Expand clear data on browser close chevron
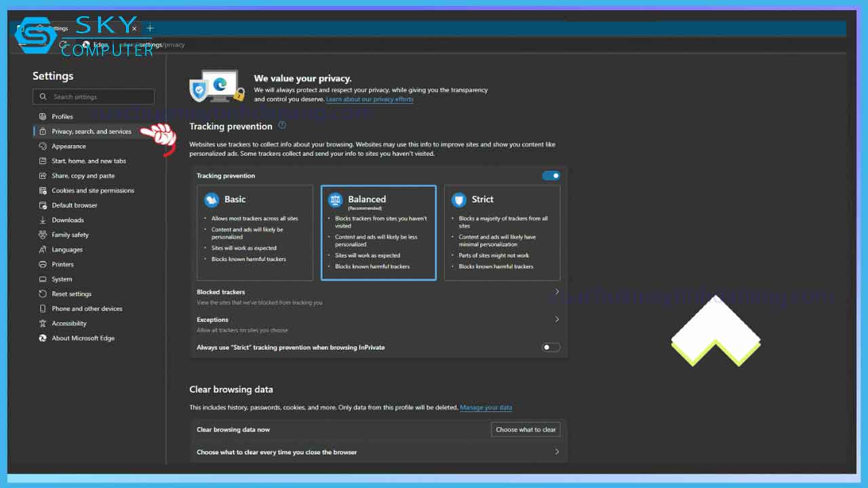868x488 pixels. (x=557, y=451)
